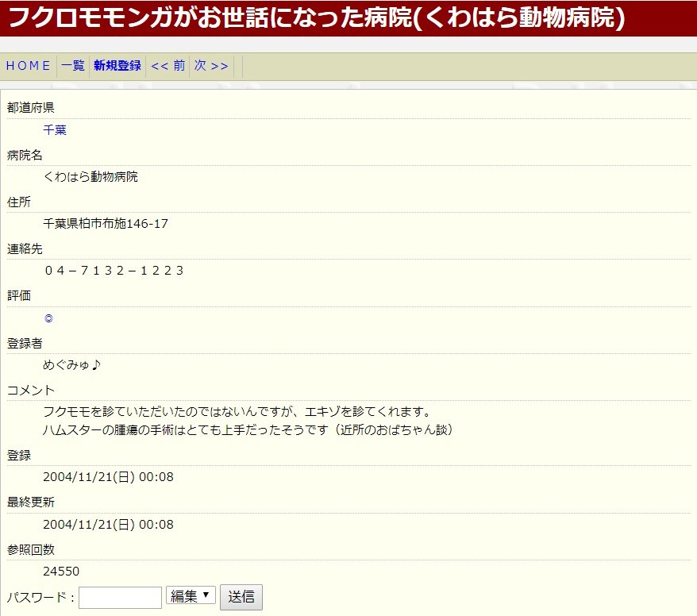Click the ◎ rating link
This screenshot has height=616, width=697.
click(48, 318)
